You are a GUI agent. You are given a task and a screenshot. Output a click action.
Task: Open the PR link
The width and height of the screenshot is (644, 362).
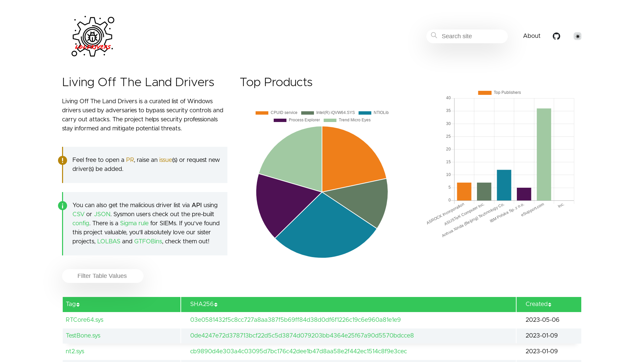pos(130,160)
